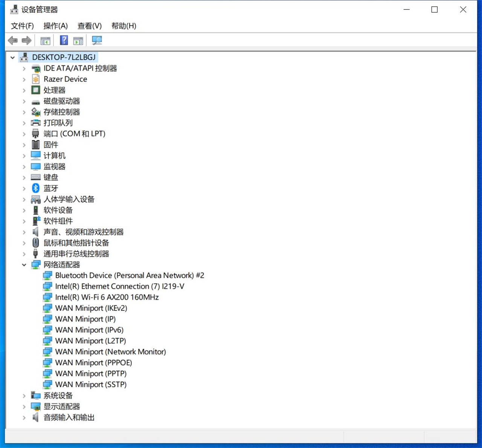482x448 pixels.
Task: Select WAN Miniport (PPPOE) entry
Action: point(93,362)
